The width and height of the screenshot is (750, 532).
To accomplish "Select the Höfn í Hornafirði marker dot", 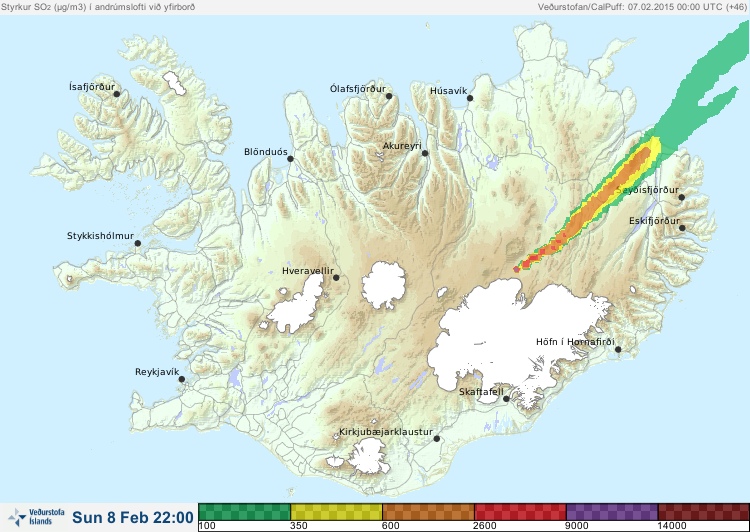I will (x=618, y=349).
